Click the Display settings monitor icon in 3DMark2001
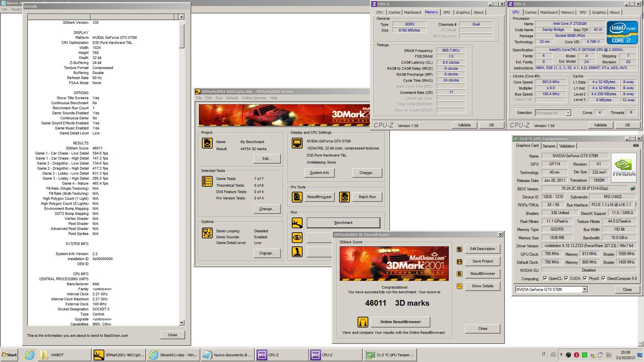The width and height of the screenshot is (644, 362). (x=297, y=143)
